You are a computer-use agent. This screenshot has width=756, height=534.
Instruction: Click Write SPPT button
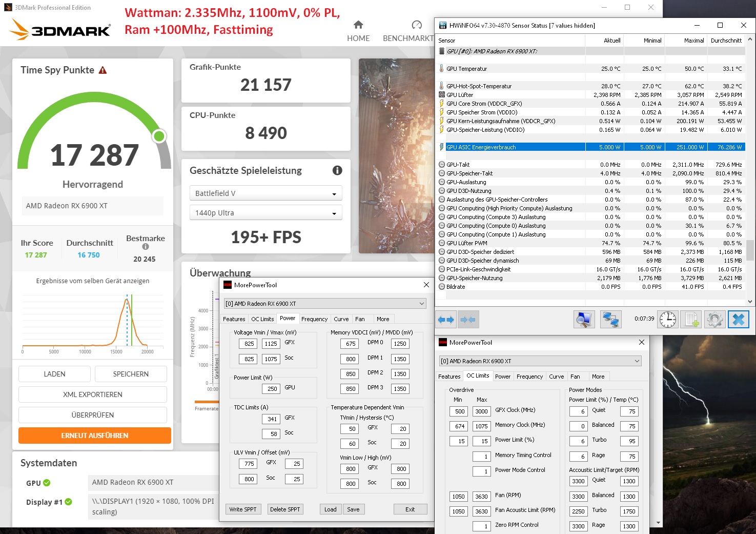tap(243, 509)
